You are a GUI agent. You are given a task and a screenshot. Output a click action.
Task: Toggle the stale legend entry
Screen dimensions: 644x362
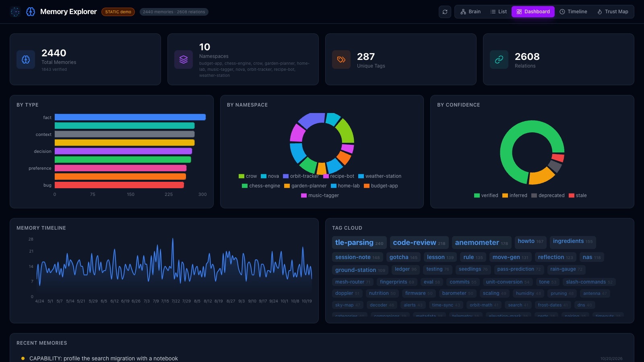(578, 195)
